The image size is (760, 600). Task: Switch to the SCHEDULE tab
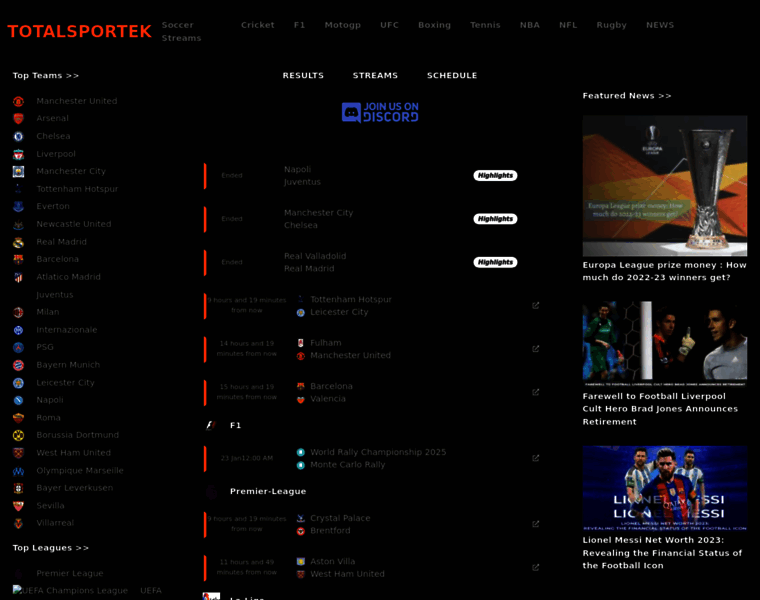452,76
